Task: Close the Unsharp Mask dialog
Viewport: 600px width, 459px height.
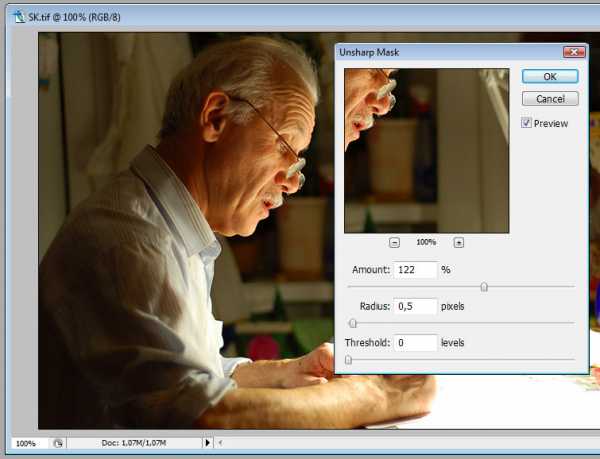Action: (x=574, y=52)
